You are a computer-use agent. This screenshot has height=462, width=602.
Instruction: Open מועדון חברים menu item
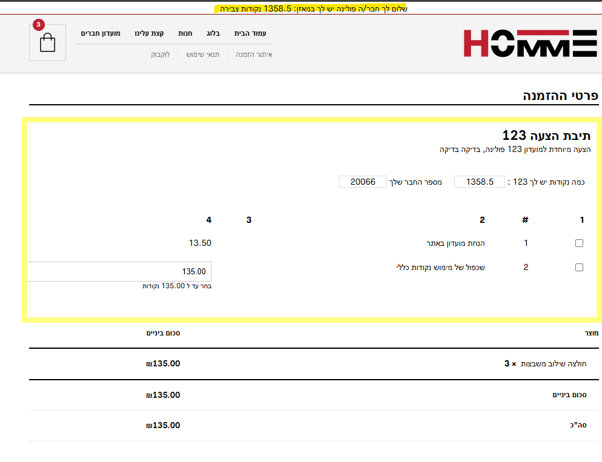tap(101, 34)
